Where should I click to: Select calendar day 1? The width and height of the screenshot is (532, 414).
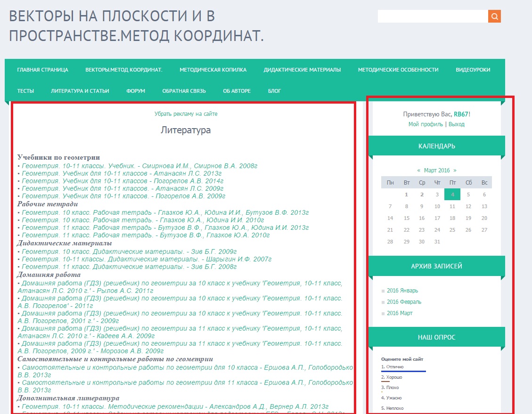406,195
